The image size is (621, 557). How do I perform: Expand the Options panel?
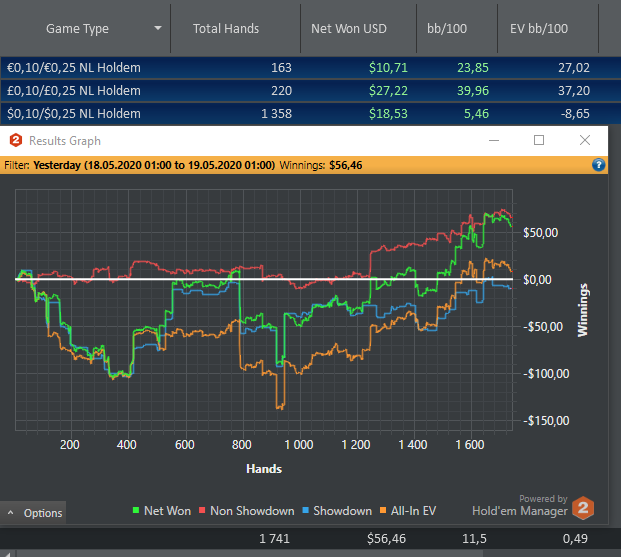coord(33,513)
